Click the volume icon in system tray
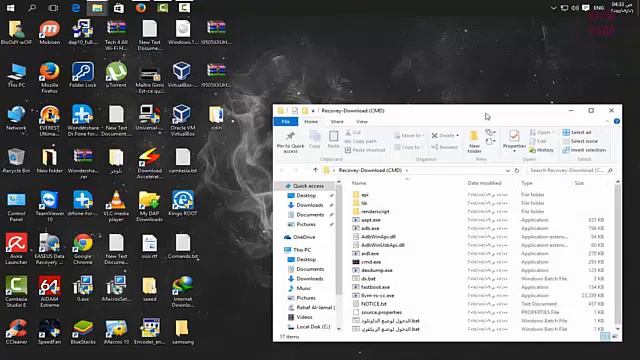Viewport: 640px width, 360px height. [x=575, y=8]
